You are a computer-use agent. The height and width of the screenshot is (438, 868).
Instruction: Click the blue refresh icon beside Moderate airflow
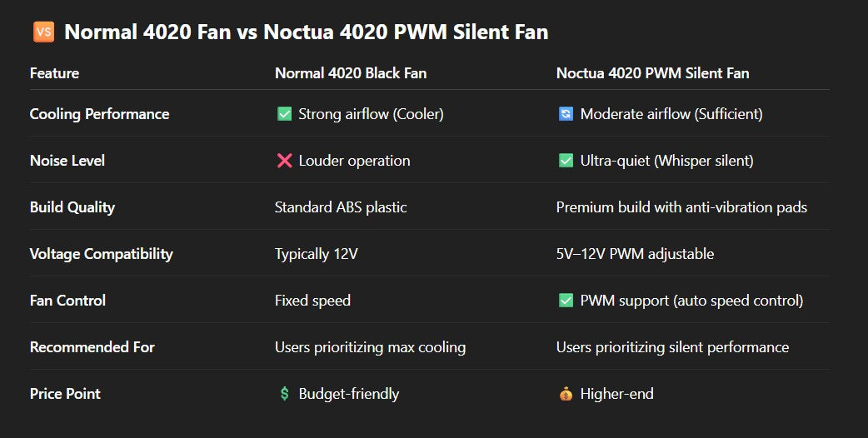pos(566,114)
